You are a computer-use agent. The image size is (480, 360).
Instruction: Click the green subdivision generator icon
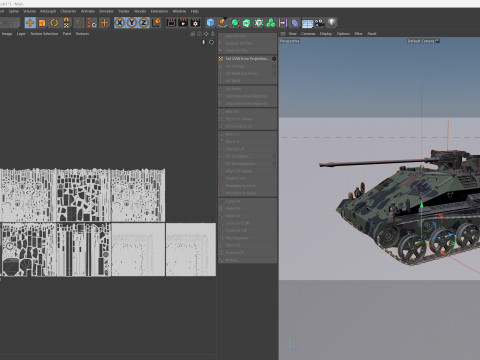[x=235, y=23]
